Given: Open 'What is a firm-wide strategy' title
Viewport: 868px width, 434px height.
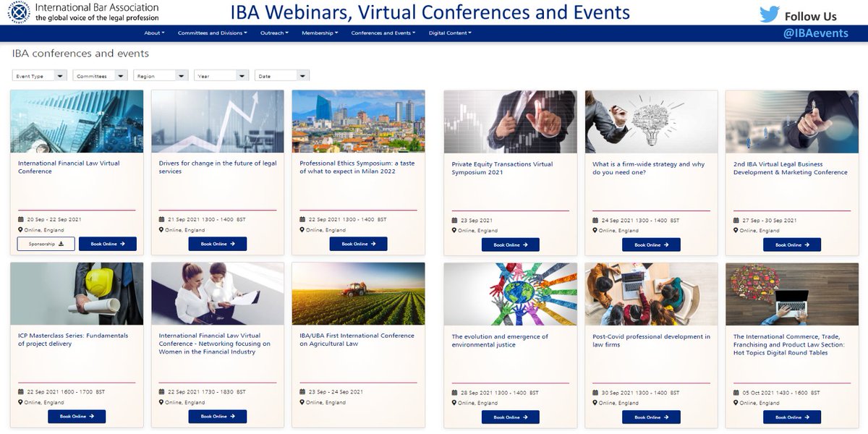Looking at the screenshot, I should coord(648,169).
